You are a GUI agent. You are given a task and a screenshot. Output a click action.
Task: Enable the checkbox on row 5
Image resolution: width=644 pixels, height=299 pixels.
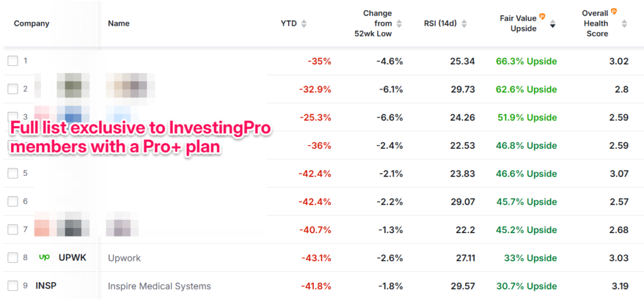[x=13, y=173]
